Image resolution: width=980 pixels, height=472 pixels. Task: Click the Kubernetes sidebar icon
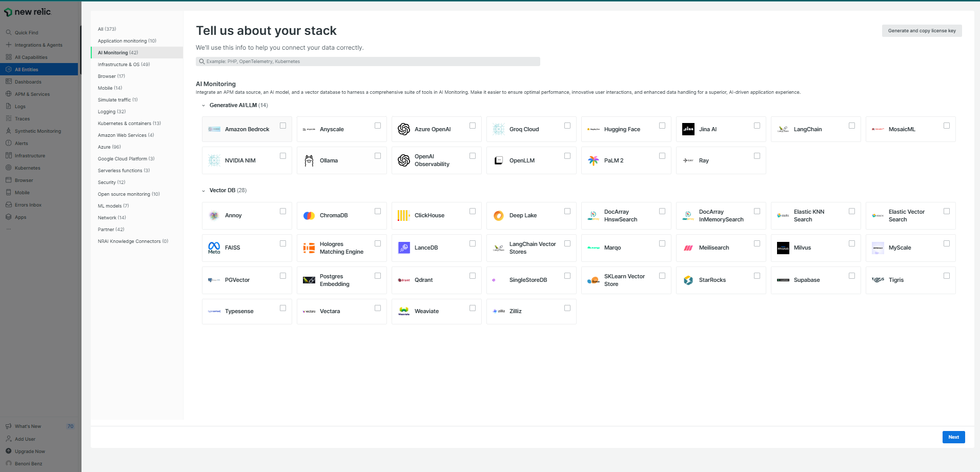pos(8,168)
